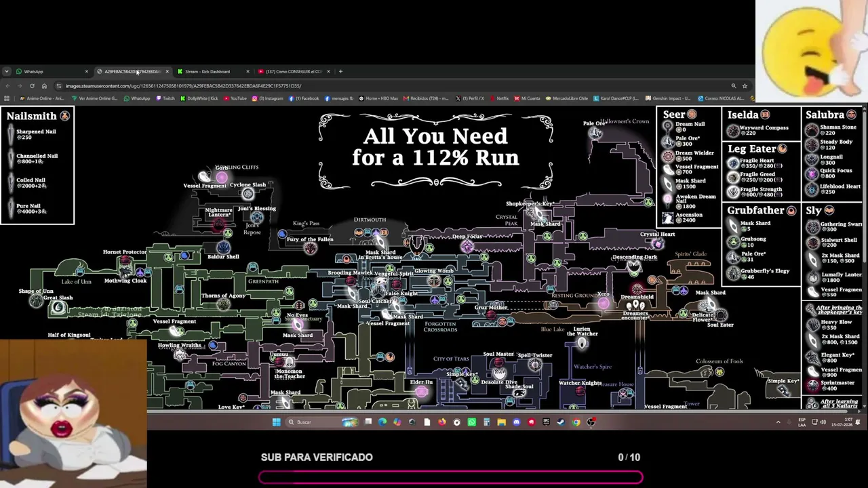Click the SUB PARA VERIFICADO progress bar
868x488 pixels.
[450, 478]
